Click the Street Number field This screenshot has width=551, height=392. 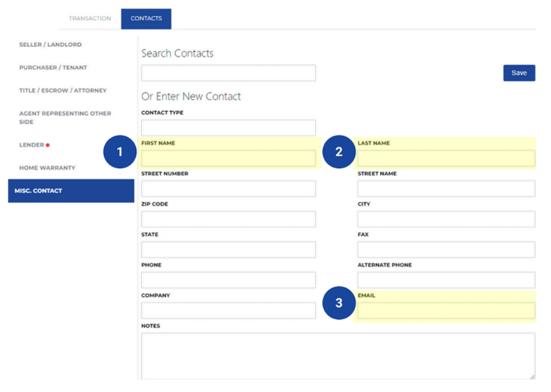pyautogui.click(x=228, y=189)
